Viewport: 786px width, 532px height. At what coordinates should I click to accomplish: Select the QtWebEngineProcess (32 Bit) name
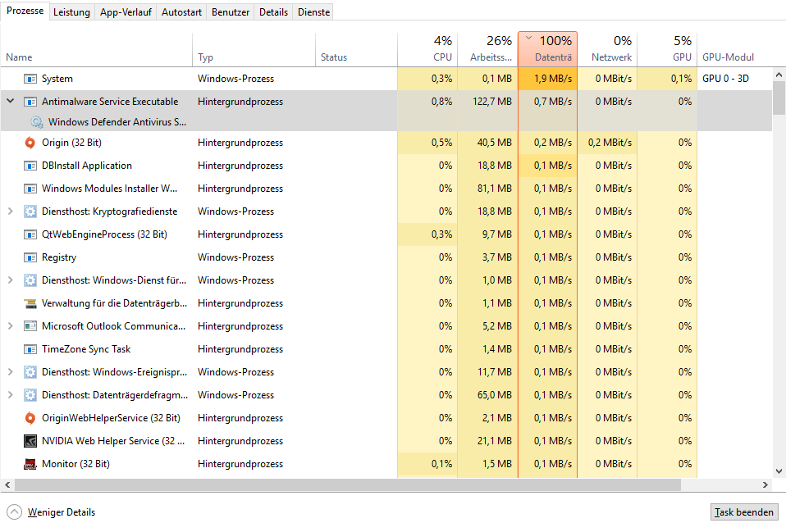(x=104, y=234)
